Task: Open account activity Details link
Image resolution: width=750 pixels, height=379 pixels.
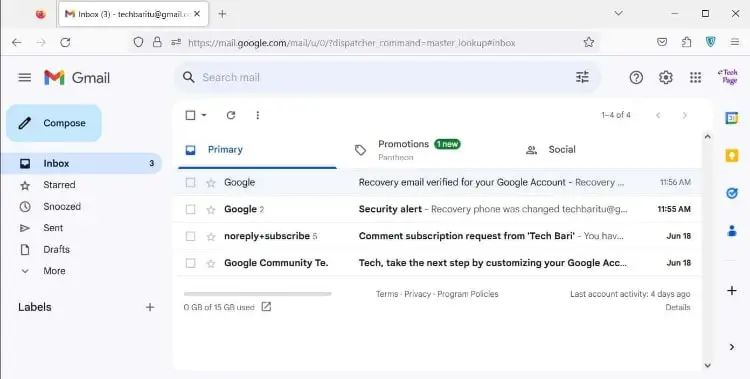Action: coord(678,307)
